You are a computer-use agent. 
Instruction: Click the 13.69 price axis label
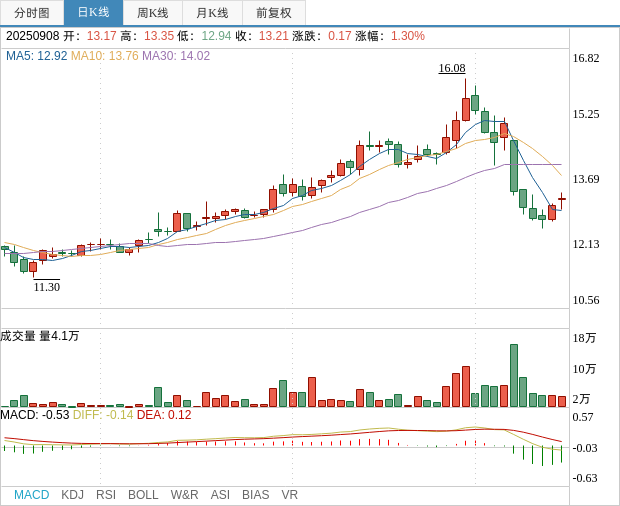[586, 179]
